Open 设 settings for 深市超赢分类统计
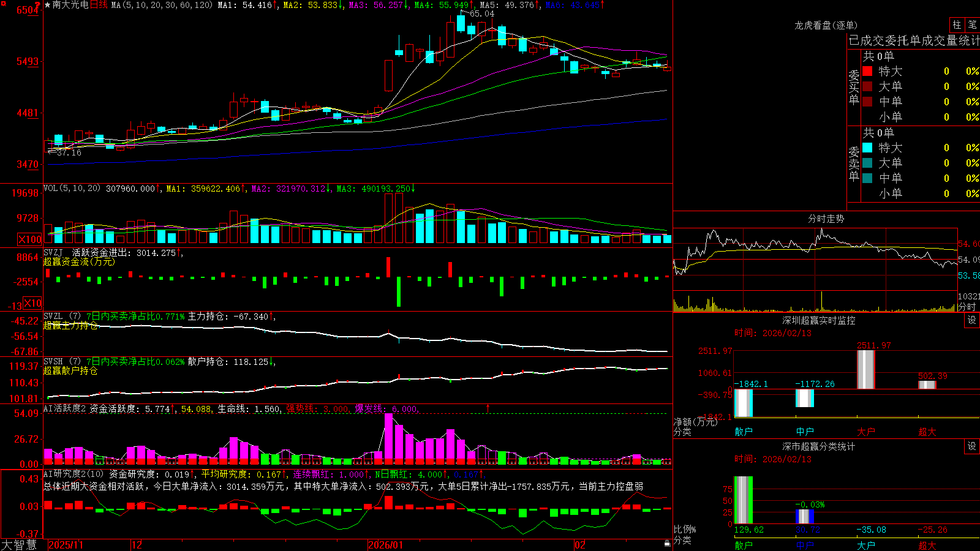Screen dimensions: 980x551 coord(972,446)
